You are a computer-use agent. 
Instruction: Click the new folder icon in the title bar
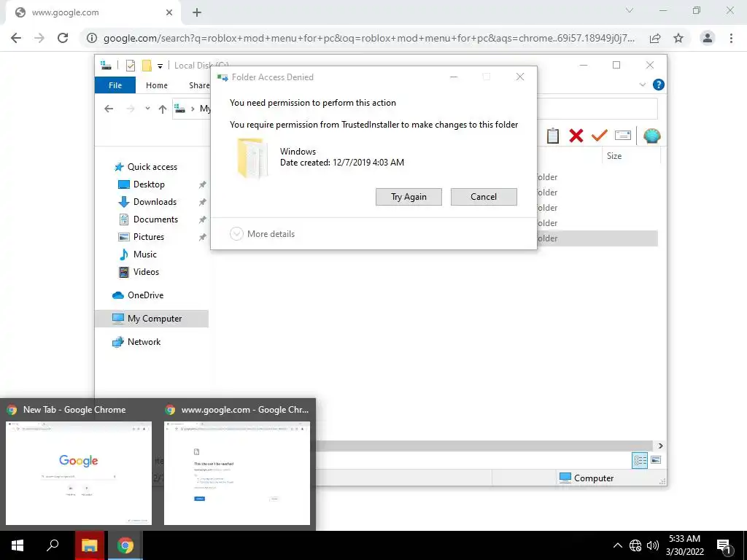[x=147, y=66]
